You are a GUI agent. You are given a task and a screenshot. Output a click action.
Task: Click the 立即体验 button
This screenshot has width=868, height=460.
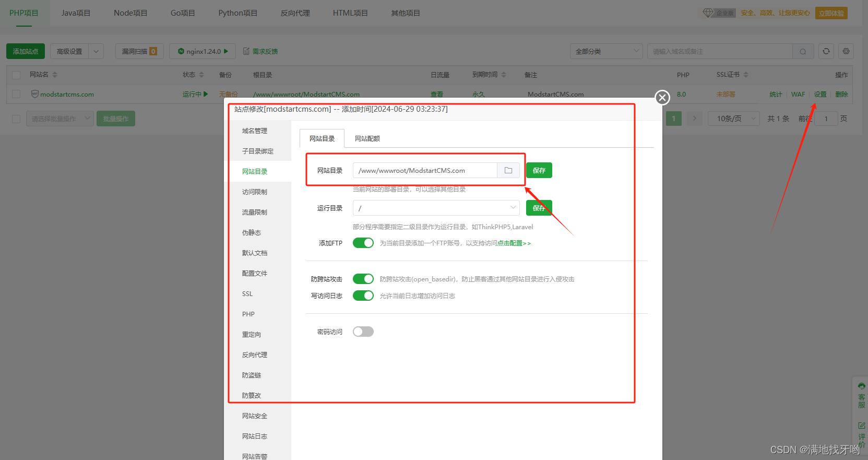coord(831,13)
